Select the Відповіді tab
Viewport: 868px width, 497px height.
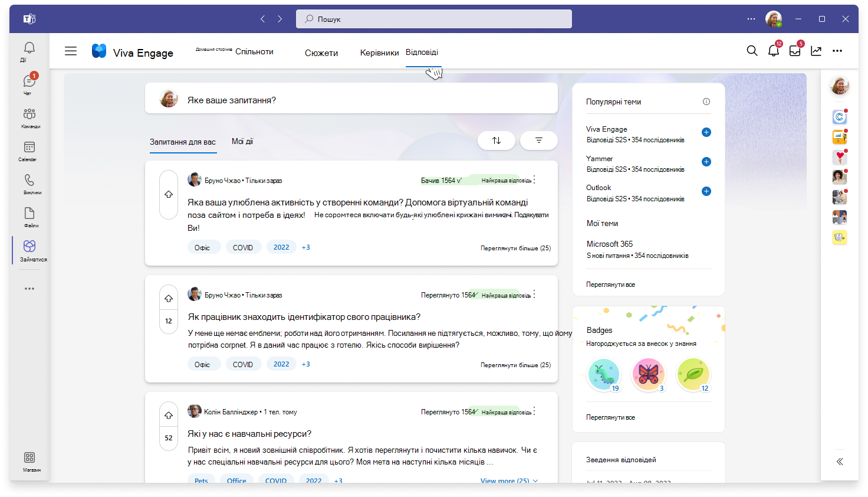(422, 53)
